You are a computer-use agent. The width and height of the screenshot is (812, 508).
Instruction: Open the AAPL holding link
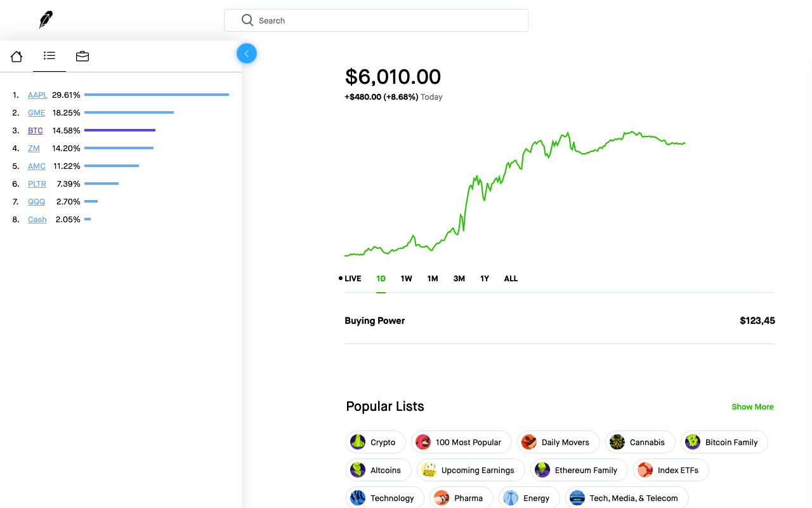[37, 95]
